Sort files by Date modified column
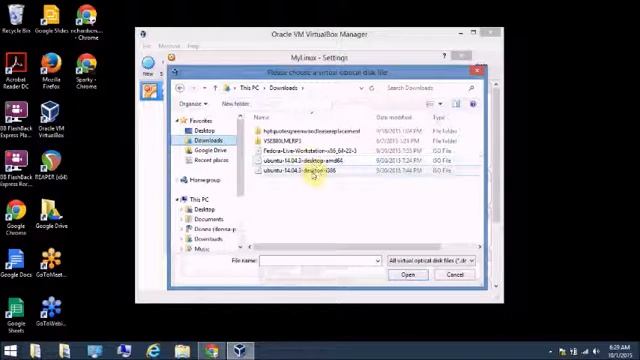The image size is (640, 360). [394, 117]
